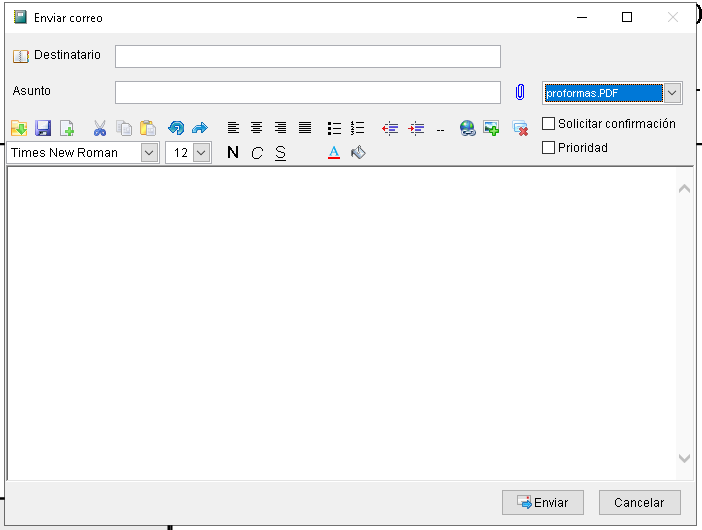Insert an image with the picture-plus icon
This screenshot has height=530, width=702.
[491, 128]
